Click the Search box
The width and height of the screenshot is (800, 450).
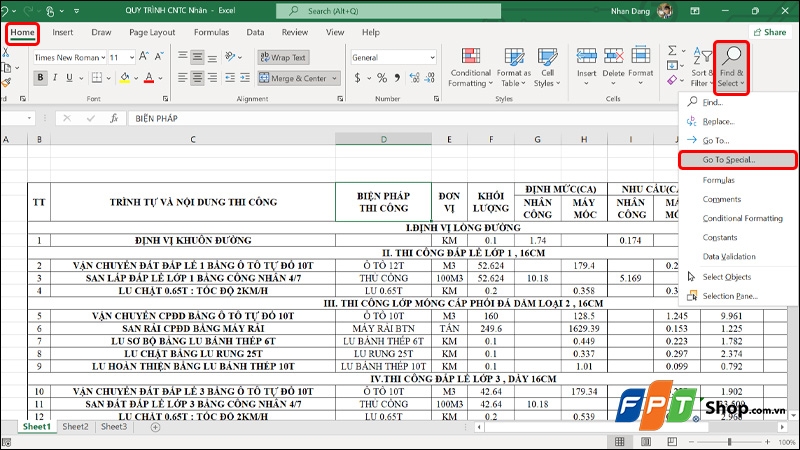tap(388, 11)
